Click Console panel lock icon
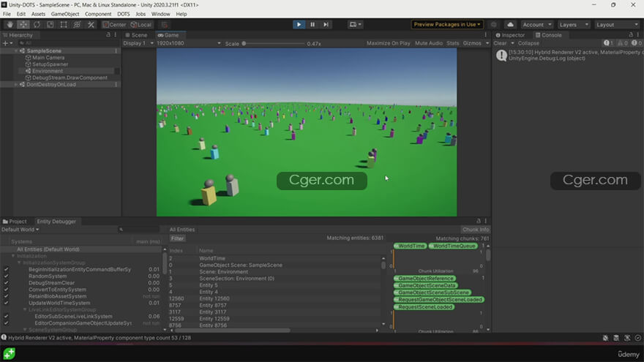Screen dimensions: 644x362 pos(631,35)
